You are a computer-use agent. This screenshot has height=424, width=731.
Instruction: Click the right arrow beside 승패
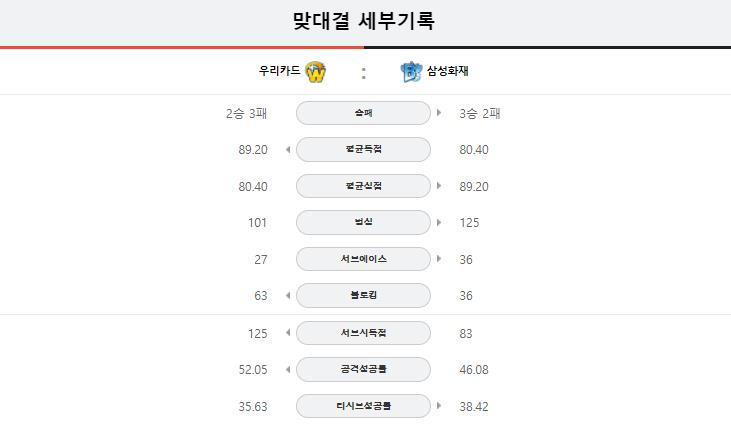tap(439, 112)
